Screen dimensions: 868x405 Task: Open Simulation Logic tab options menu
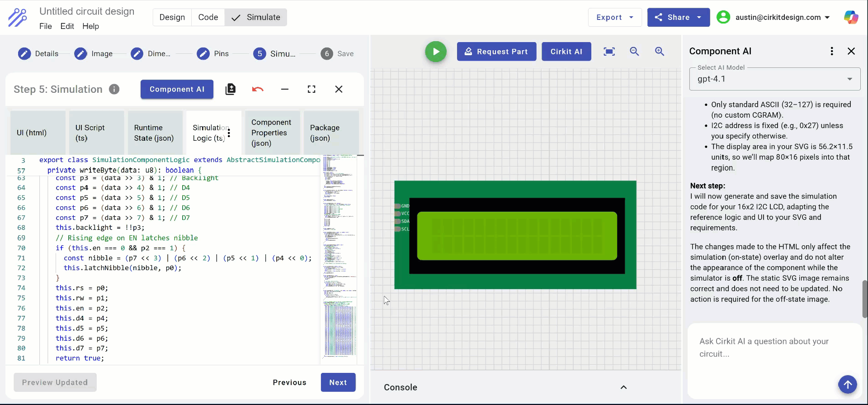click(229, 133)
